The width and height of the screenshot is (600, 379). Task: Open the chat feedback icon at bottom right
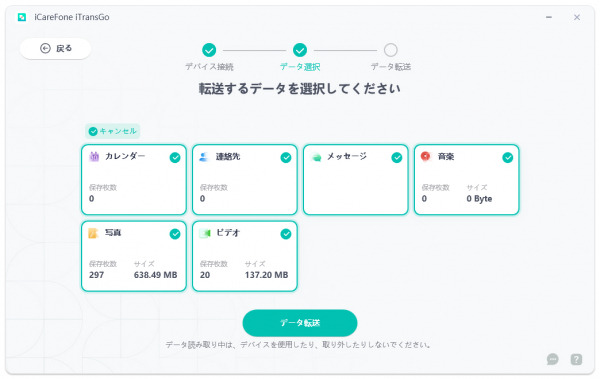coord(553,359)
